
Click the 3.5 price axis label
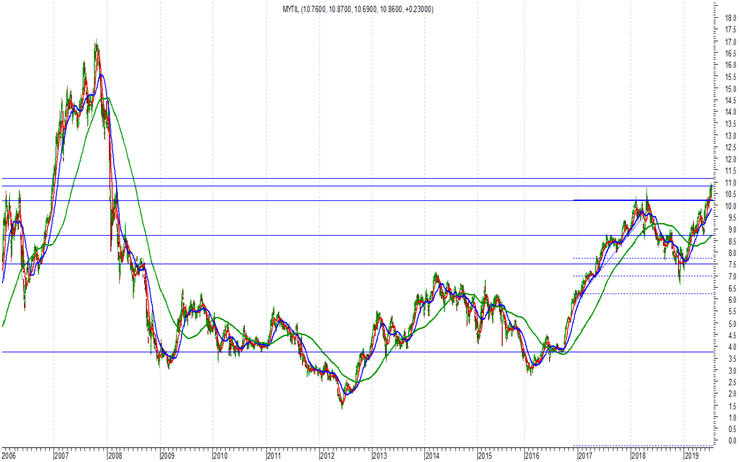(732, 359)
